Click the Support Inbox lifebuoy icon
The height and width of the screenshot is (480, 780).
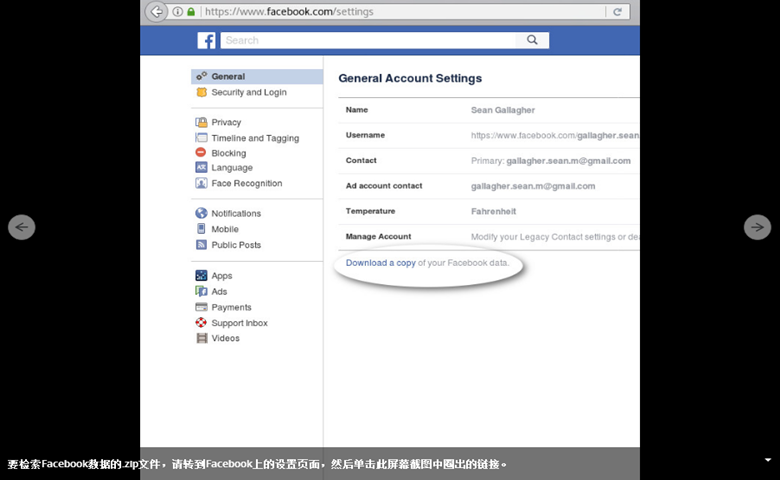(x=201, y=322)
